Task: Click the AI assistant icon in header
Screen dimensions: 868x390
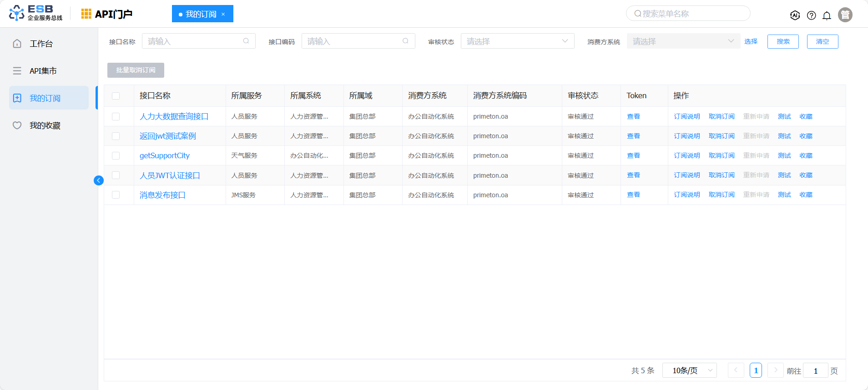Action: pos(795,15)
